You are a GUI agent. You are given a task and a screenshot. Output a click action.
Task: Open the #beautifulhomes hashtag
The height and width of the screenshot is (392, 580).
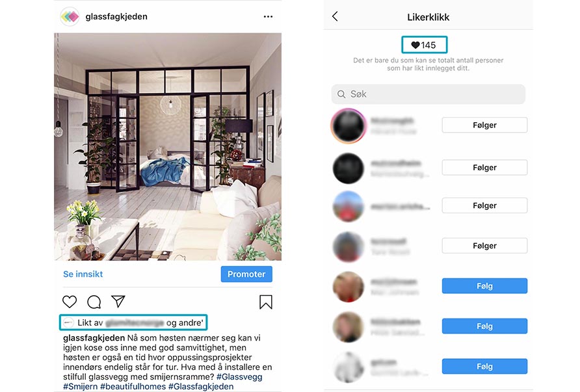coord(133,386)
